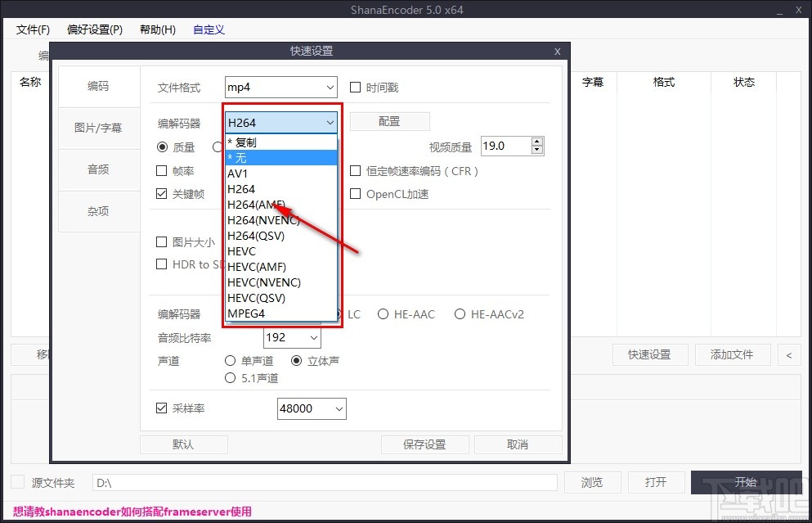Image resolution: width=812 pixels, height=523 pixels.
Task: Open the 音频比特率 192 dropdown
Action: [292, 337]
